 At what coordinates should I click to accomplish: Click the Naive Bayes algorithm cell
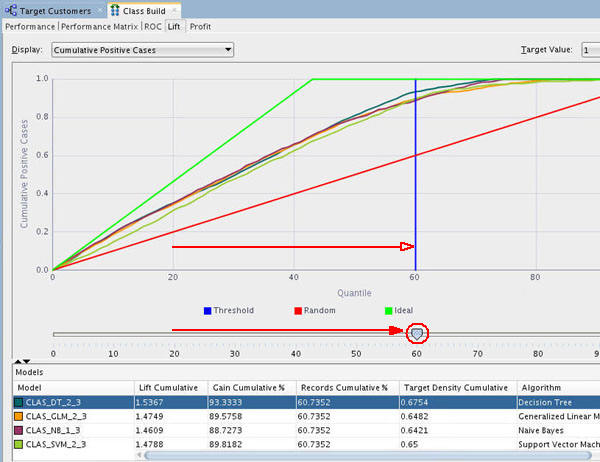(x=558, y=431)
